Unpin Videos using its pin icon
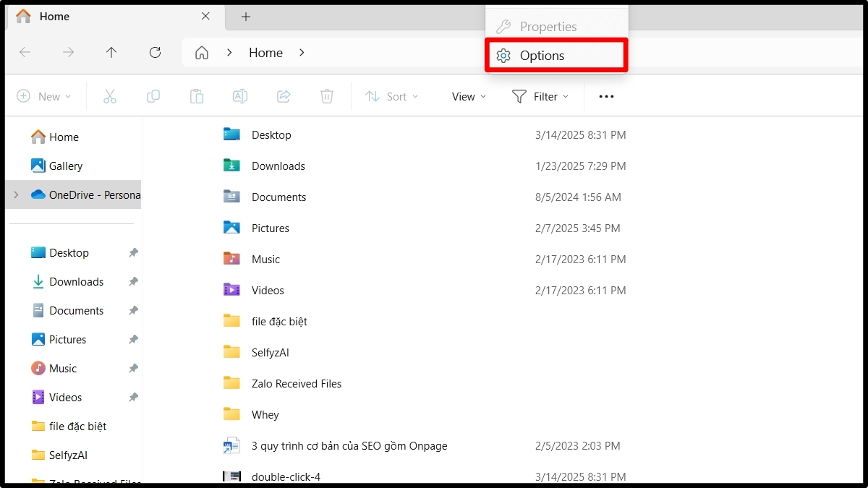This screenshot has width=868, height=488. pyautogui.click(x=133, y=398)
